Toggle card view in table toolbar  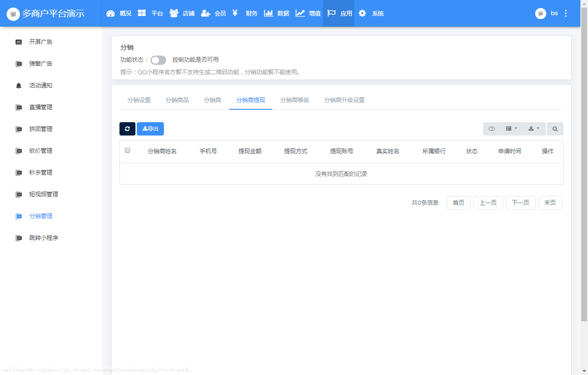(x=492, y=129)
